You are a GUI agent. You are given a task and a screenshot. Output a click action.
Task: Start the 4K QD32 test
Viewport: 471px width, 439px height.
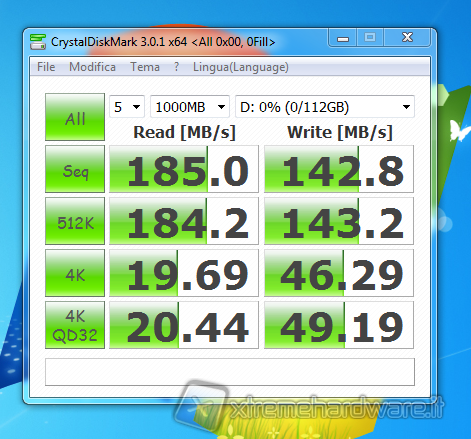pos(75,325)
